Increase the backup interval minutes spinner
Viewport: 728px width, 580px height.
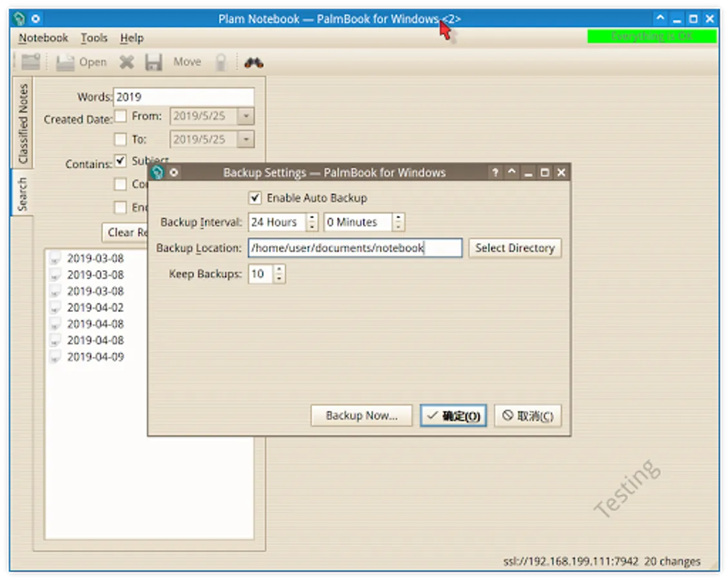click(x=398, y=218)
